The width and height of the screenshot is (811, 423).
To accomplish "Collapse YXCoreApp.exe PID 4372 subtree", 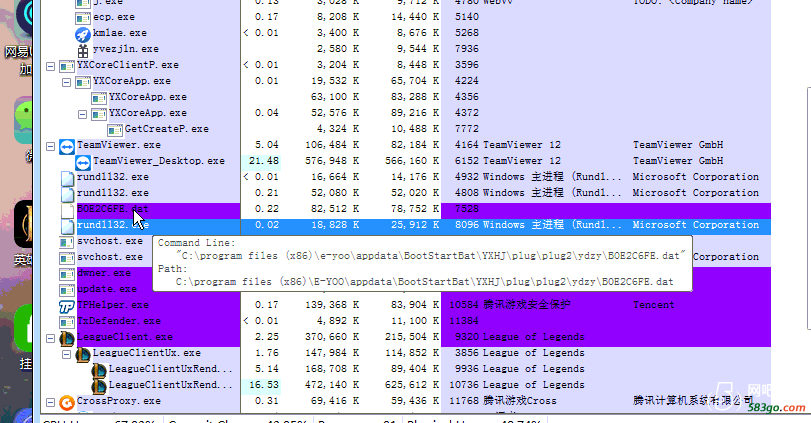I will click(82, 114).
